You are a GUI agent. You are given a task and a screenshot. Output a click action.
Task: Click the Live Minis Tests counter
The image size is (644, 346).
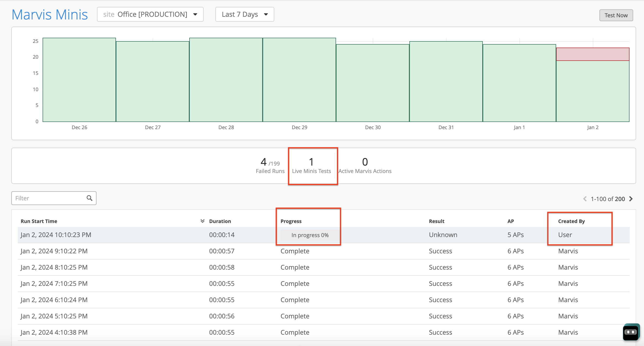(311, 166)
